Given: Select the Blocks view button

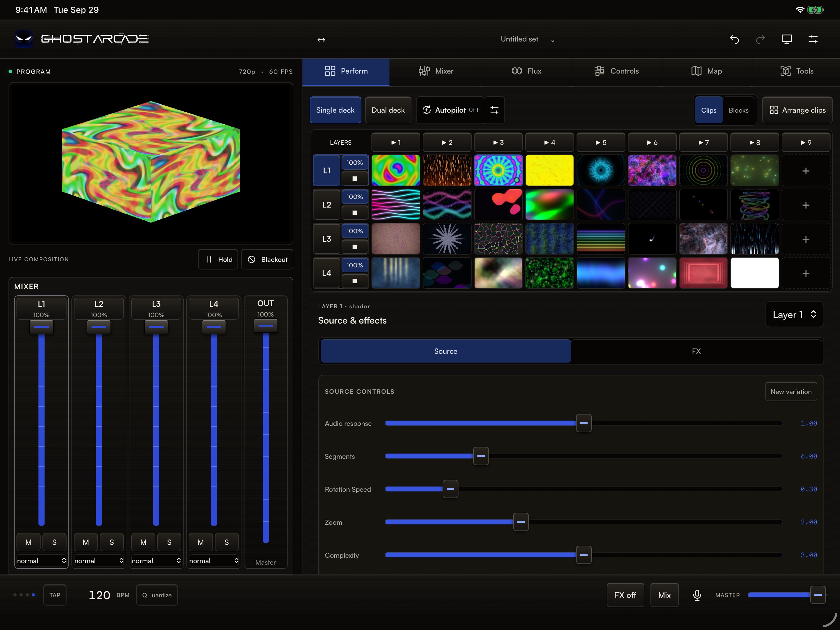Looking at the screenshot, I should tap(738, 110).
